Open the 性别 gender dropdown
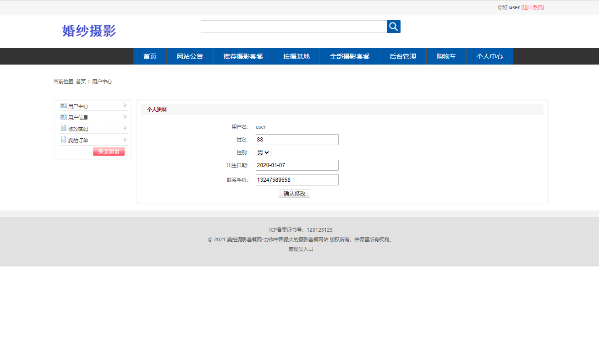Image resolution: width=599 pixels, height=364 pixels. [x=264, y=152]
